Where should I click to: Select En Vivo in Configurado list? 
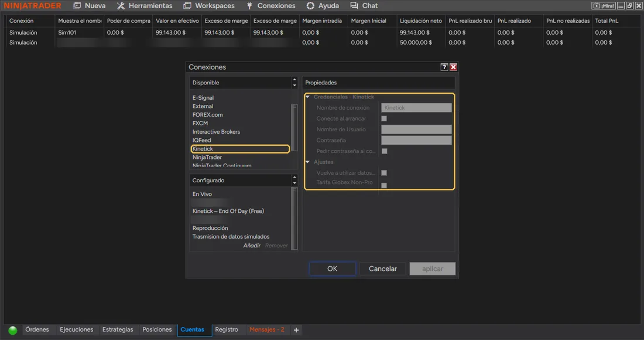pyautogui.click(x=202, y=194)
